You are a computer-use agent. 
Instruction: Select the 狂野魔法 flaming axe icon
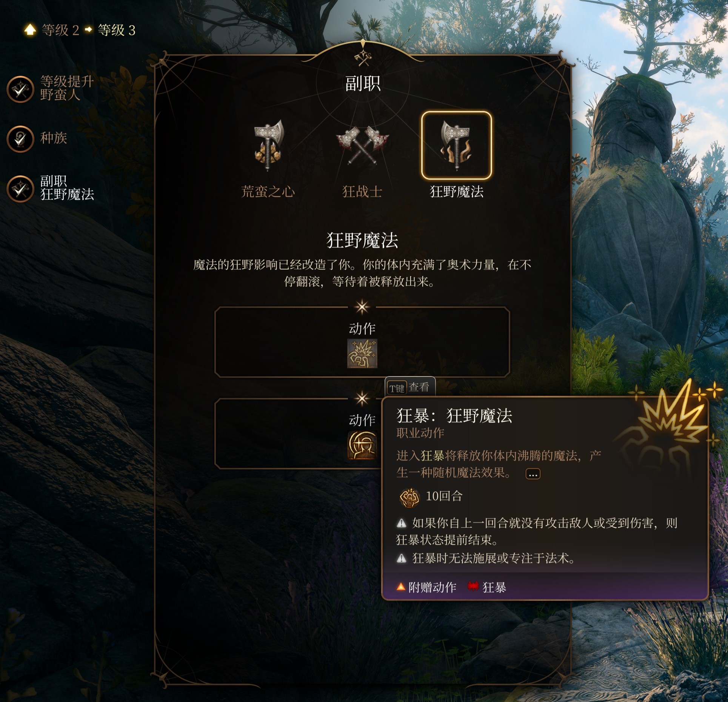(x=457, y=145)
